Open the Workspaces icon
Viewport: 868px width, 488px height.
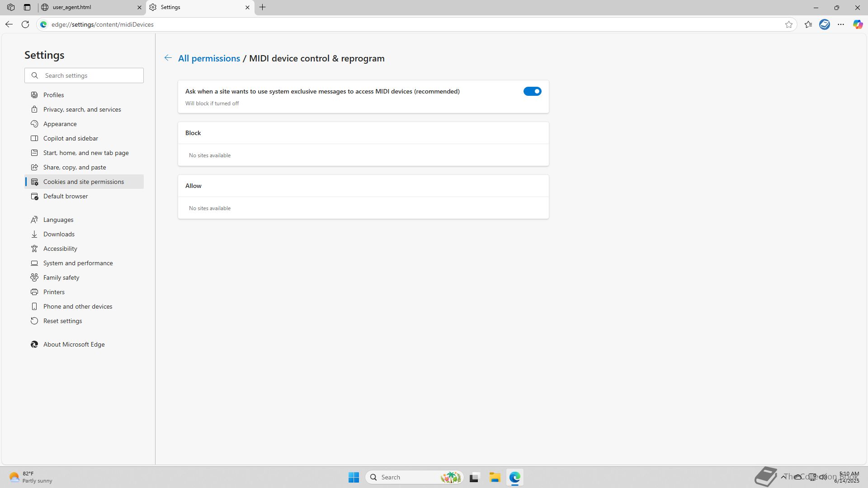pos(11,7)
